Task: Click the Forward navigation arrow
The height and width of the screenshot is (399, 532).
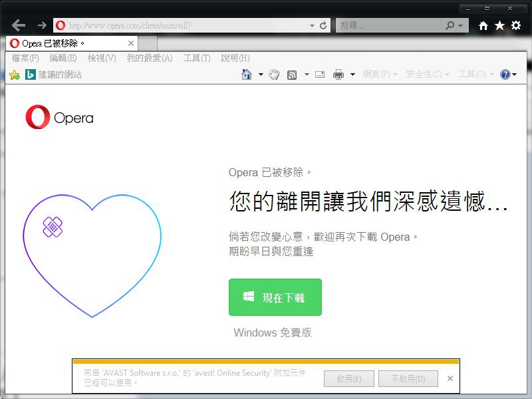Action: click(42, 25)
